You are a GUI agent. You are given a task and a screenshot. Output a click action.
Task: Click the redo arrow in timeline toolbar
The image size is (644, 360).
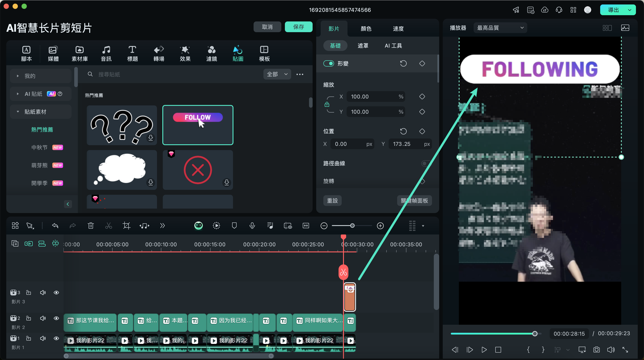pos(72,226)
